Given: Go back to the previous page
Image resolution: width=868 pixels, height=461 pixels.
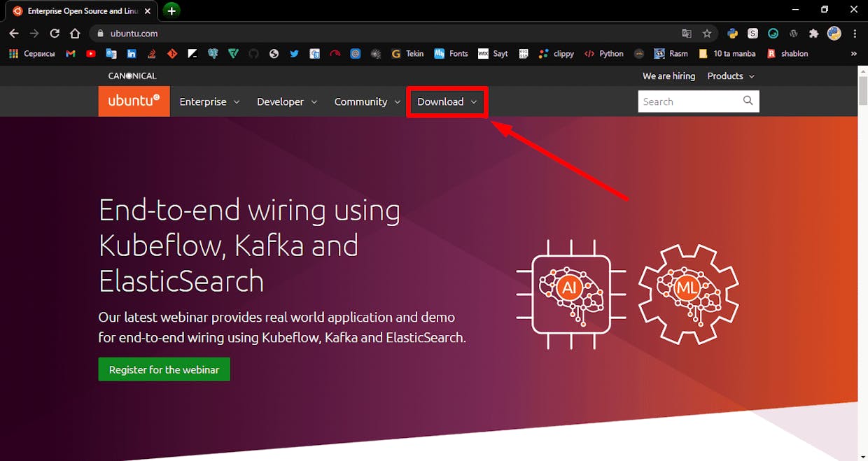Looking at the screenshot, I should 14,33.
